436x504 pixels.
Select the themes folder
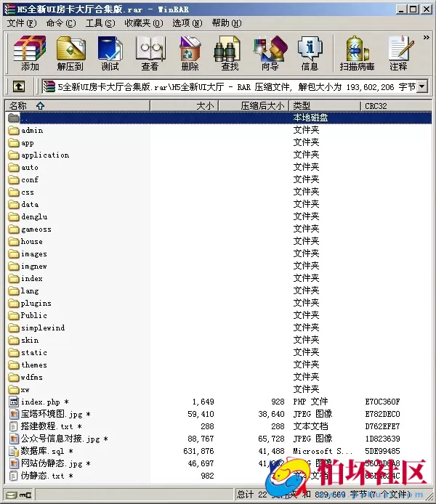28,365
